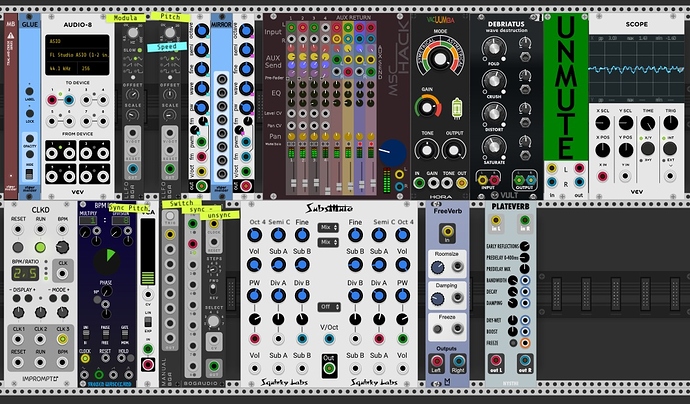Toggle the Freeze button on FreeVerb
Screen dimensions: 690x404
point(437,329)
